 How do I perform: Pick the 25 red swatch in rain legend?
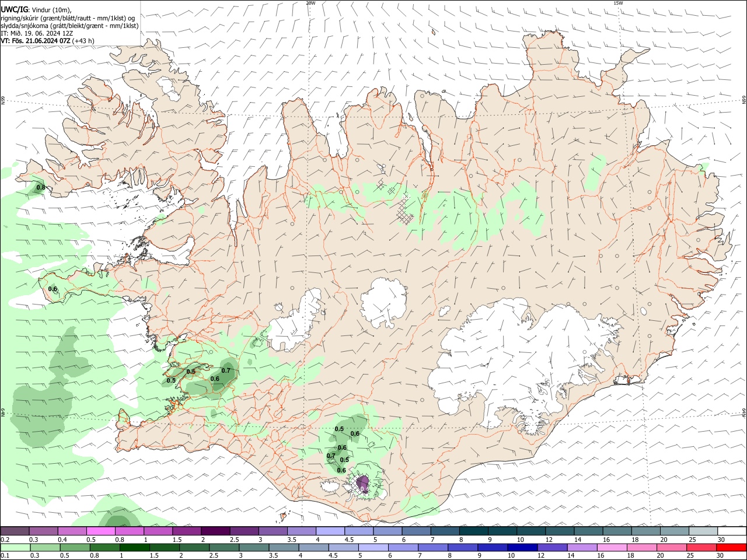pos(702,547)
